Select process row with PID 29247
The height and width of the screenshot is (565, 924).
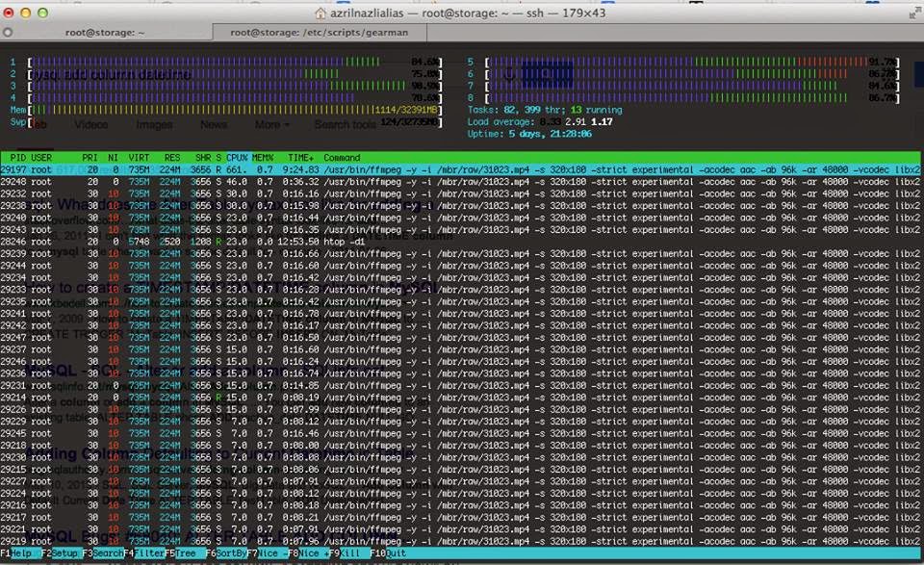coord(460,338)
